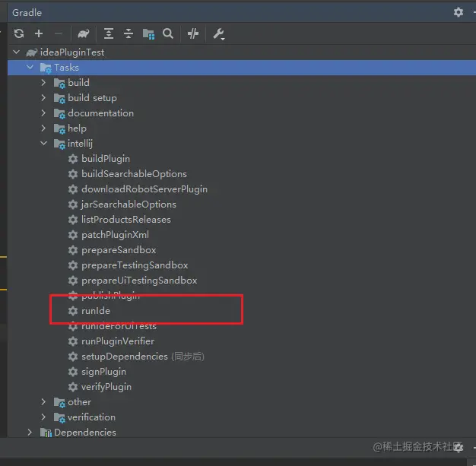
Task: Select the downloadRobotServerPlugin task
Action: coord(144,189)
